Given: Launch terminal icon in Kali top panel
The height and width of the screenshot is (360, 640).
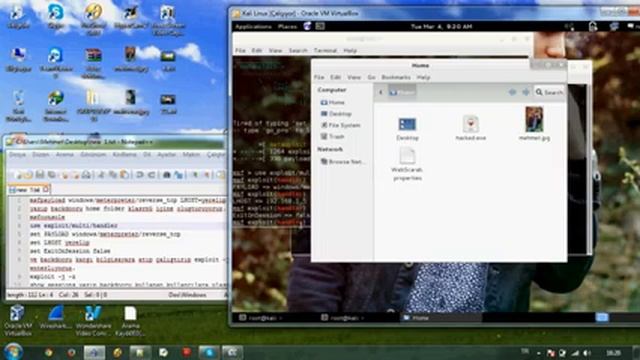Looking at the screenshot, I should 320,27.
